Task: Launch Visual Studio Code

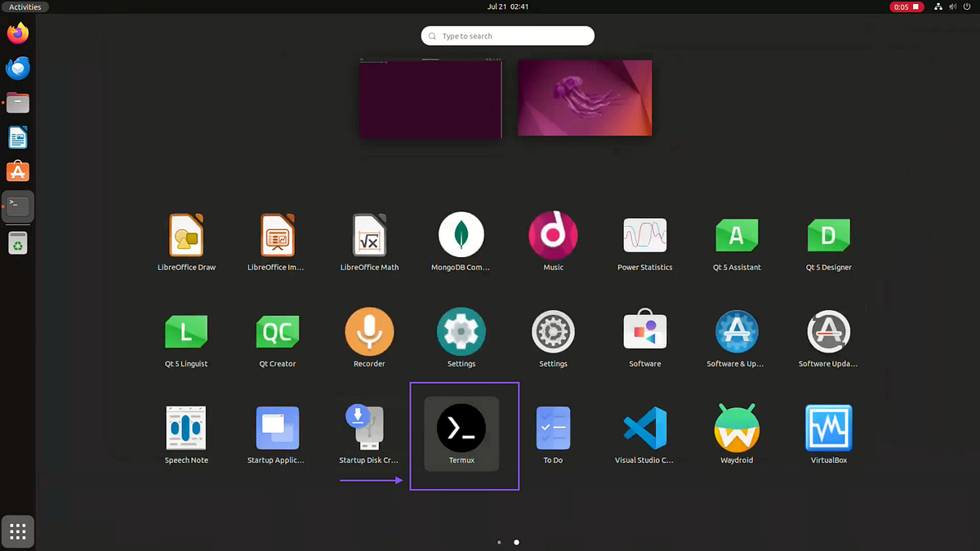Action: [645, 427]
